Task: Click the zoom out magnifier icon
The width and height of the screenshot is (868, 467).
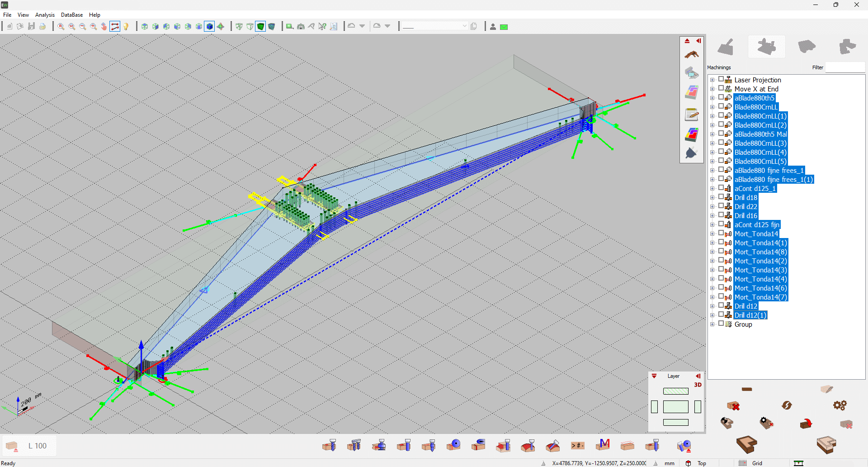Action: pos(82,26)
